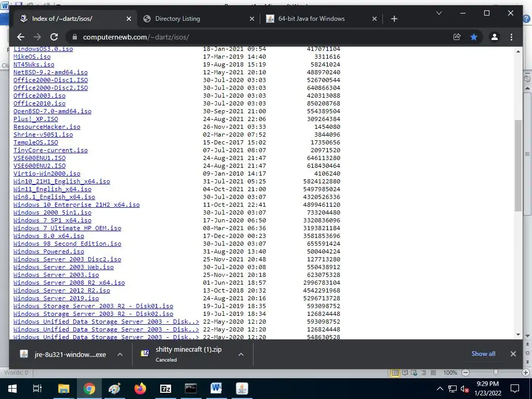Download NetBSD-9.2-amd64.iso
This screenshot has height=399, width=532.
50,72
